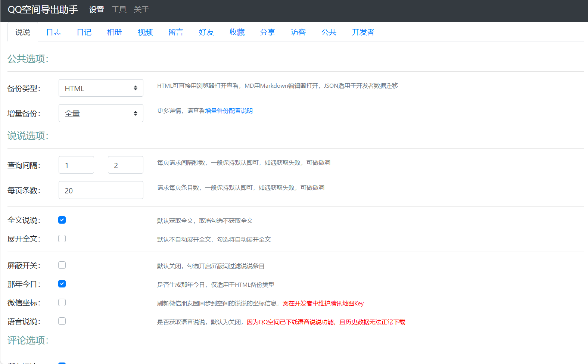The image size is (588, 364).
Task: Switch to the 日记 tab
Action: click(84, 32)
